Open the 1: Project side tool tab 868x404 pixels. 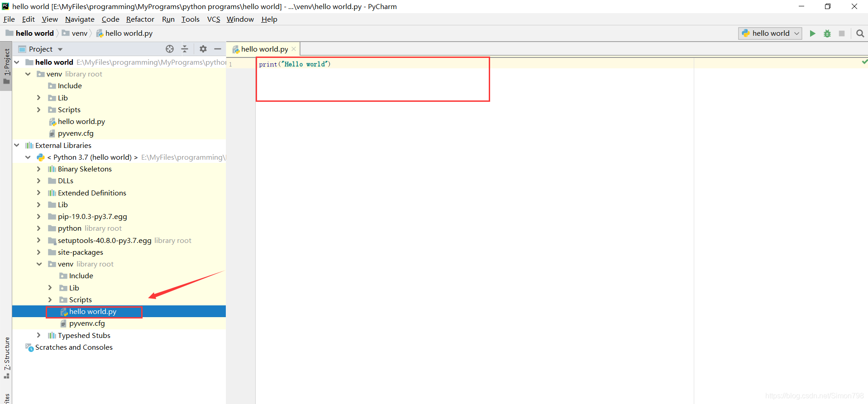(x=6, y=66)
